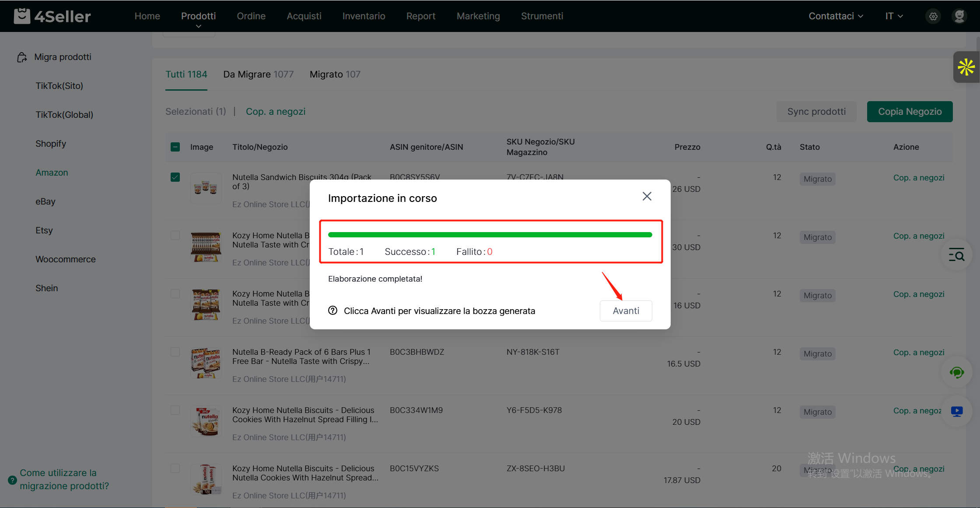
Task: Select Woocommerce in sidebar
Action: (66, 259)
